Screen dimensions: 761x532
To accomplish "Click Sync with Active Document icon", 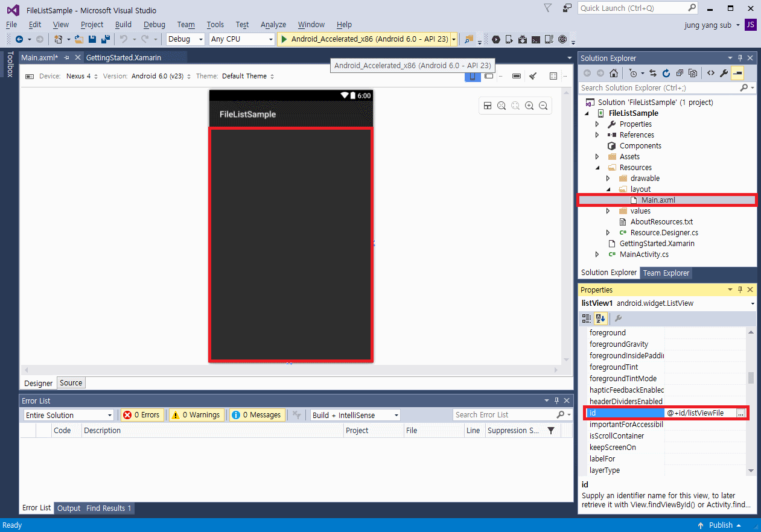I will coord(653,73).
